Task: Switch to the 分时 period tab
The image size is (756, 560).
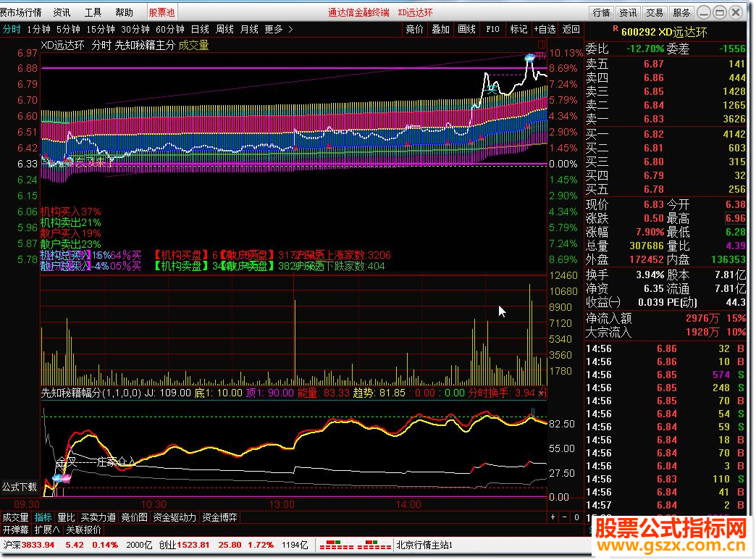Action: click(12, 30)
